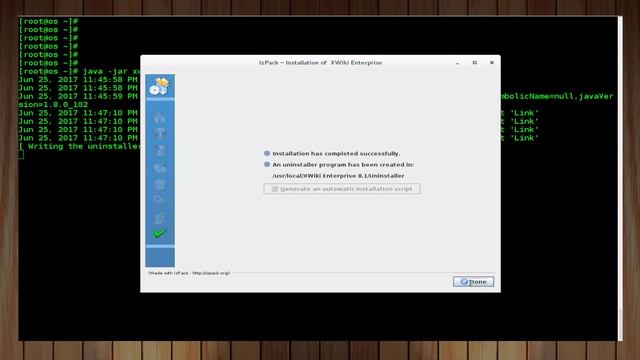The image size is (640, 360).
Task: Click the 'Installation has completed successfully.' text
Action: (x=336, y=153)
